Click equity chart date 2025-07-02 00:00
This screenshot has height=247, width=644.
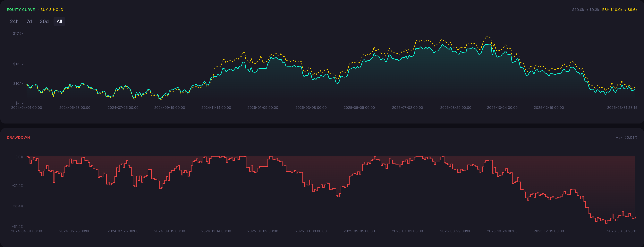[408, 108]
